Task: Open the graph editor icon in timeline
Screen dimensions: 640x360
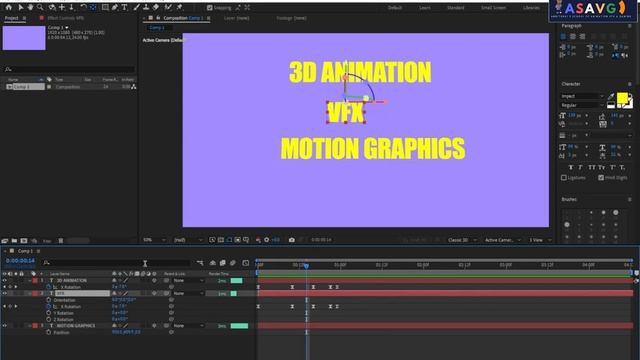Action: (x=245, y=263)
